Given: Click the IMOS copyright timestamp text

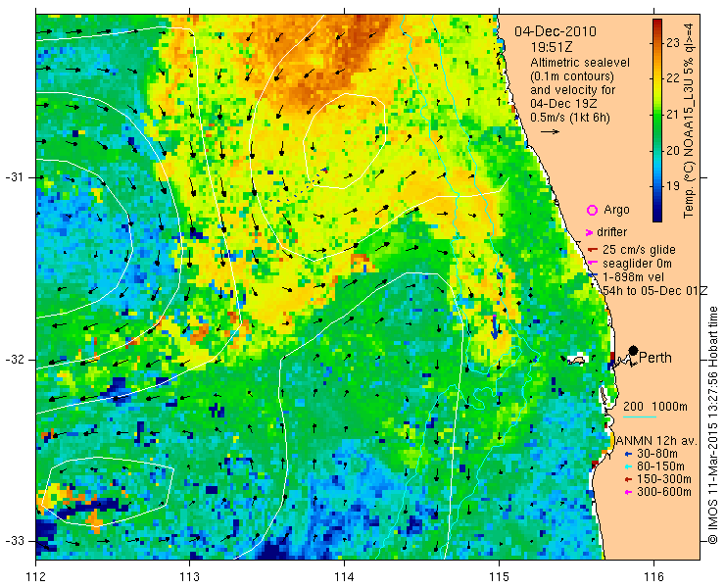Looking at the screenshot, I should 712,425.
